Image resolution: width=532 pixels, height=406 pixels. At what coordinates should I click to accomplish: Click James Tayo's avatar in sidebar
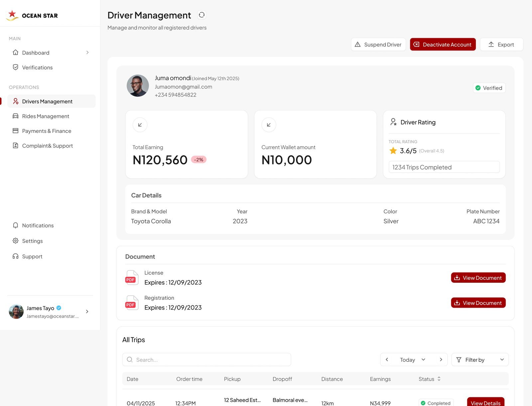[x=16, y=312]
